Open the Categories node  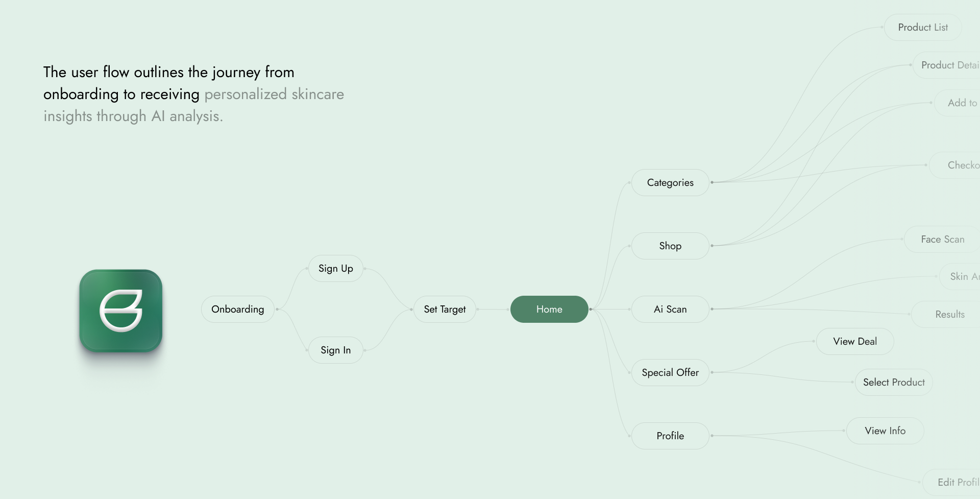coord(670,182)
